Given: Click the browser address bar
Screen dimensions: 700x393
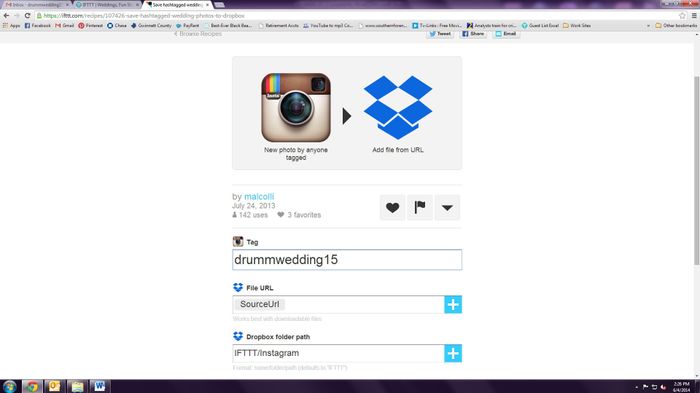Looking at the screenshot, I should [357, 16].
